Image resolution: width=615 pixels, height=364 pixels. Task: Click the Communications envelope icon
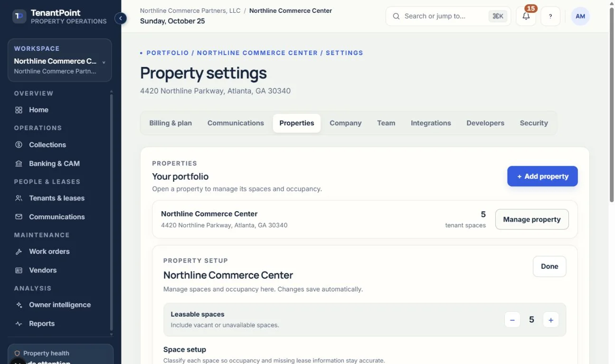click(x=19, y=217)
